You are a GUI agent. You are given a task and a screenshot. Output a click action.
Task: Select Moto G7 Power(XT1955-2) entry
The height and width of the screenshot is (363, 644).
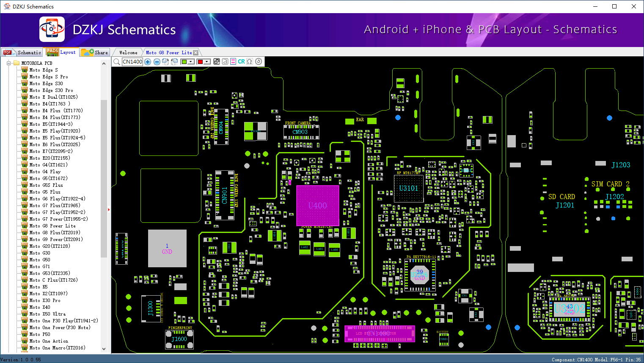pos(58,219)
